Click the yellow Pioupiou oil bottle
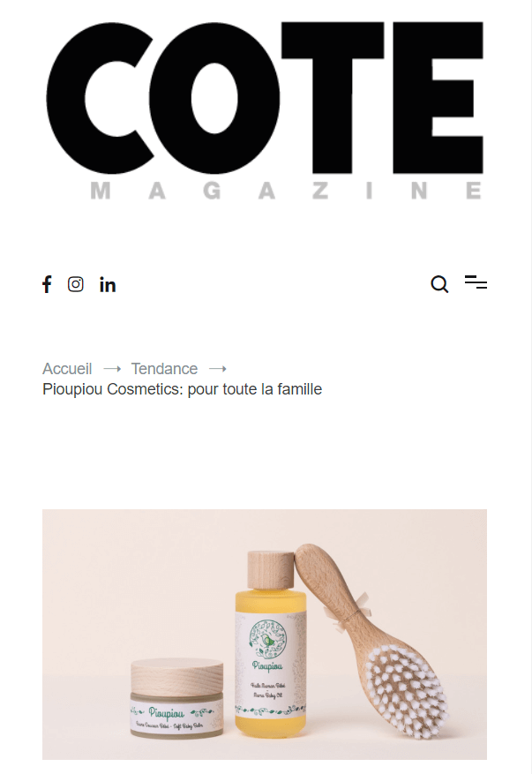 click(271, 666)
